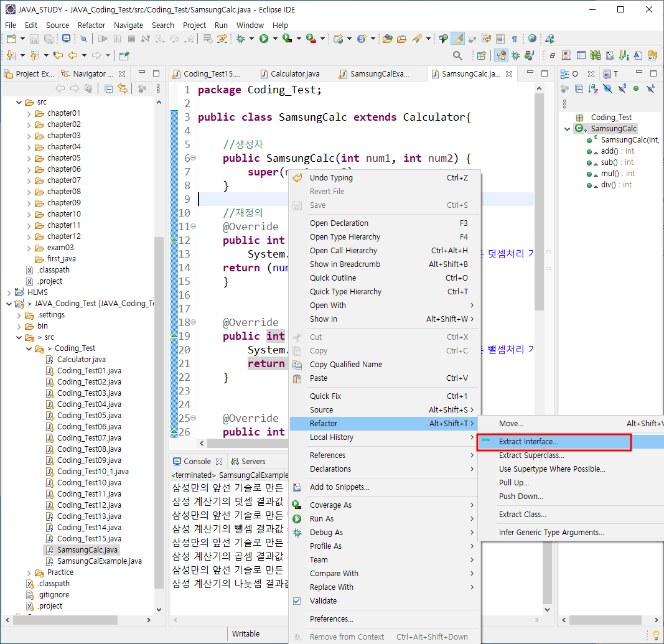Click Preferences... in context menu
The width and height of the screenshot is (664, 644).
click(385, 619)
